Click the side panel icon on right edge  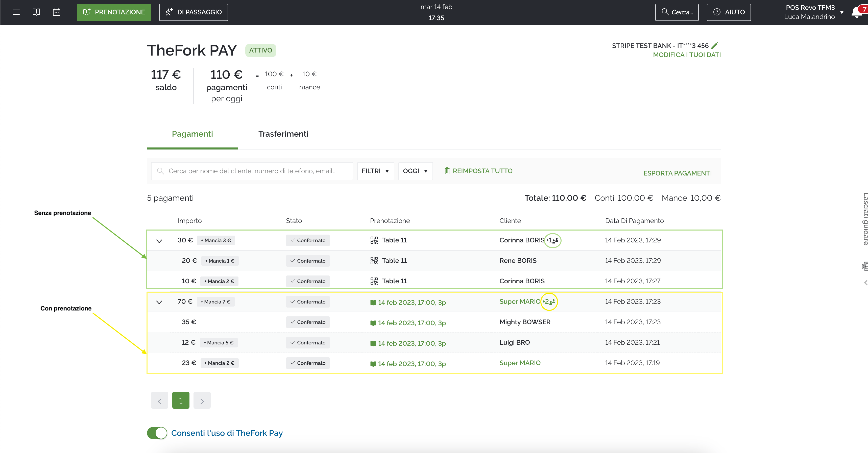point(865,266)
